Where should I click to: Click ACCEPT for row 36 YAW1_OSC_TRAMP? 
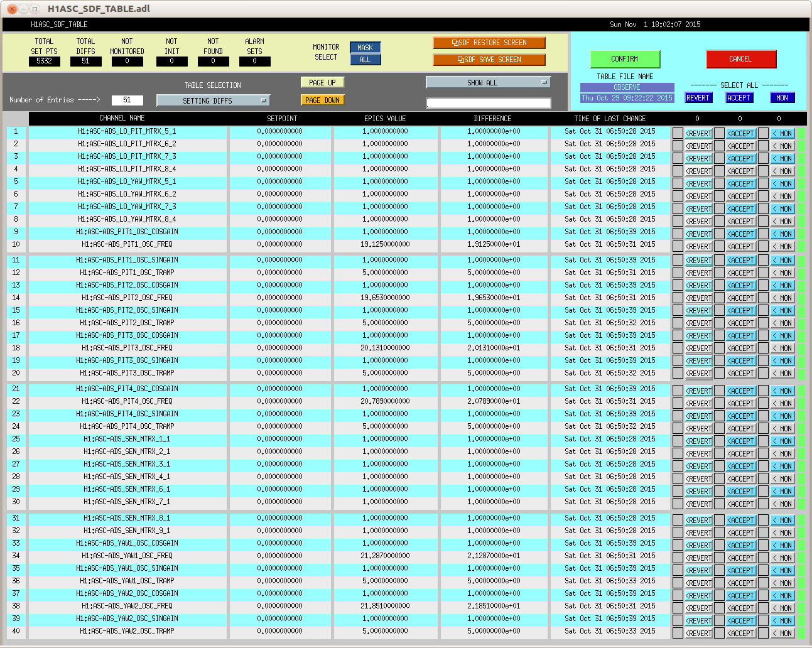(741, 583)
